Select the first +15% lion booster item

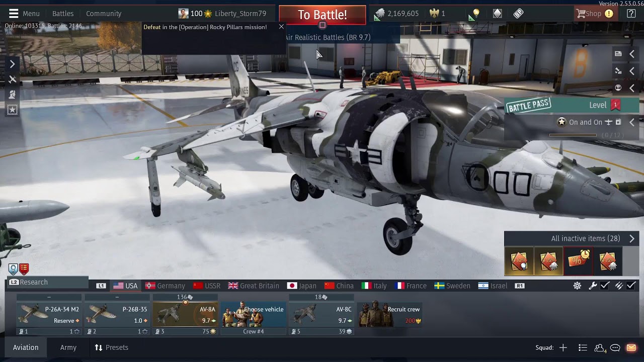pos(548,261)
